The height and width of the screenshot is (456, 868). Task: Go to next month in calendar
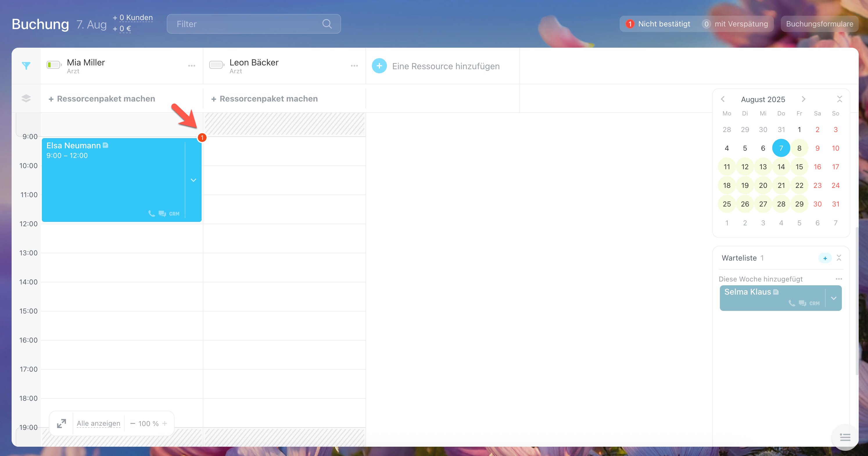tap(803, 99)
